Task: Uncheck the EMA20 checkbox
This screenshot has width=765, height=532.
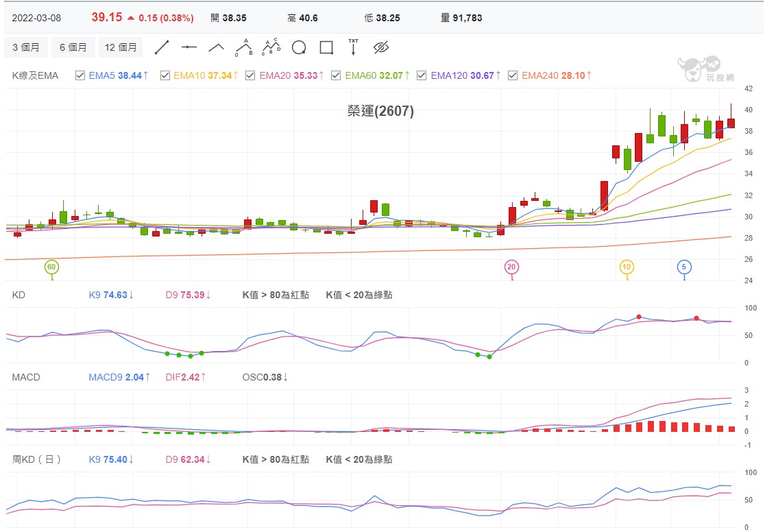Action: point(250,75)
